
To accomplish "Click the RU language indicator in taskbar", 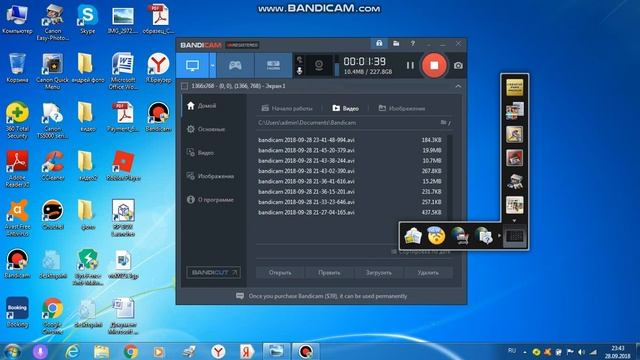I will tap(512, 351).
